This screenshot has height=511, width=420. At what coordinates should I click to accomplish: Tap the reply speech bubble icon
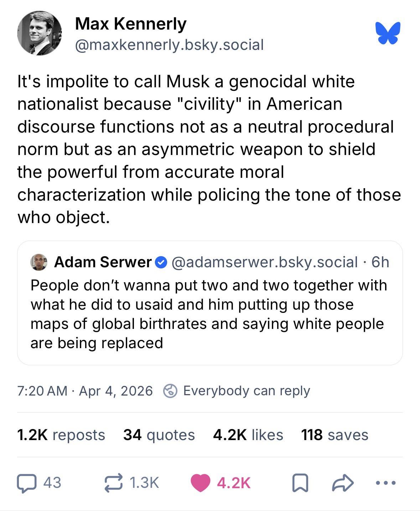26,483
